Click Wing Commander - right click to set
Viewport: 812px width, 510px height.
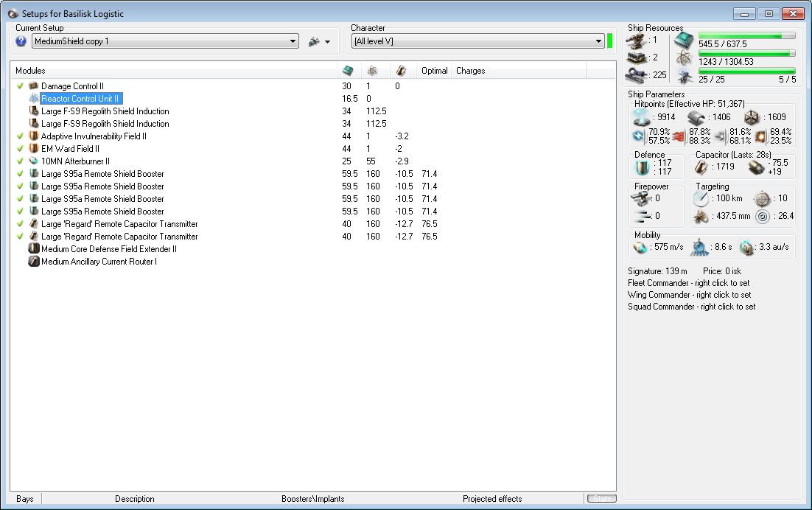pyautogui.click(x=689, y=295)
